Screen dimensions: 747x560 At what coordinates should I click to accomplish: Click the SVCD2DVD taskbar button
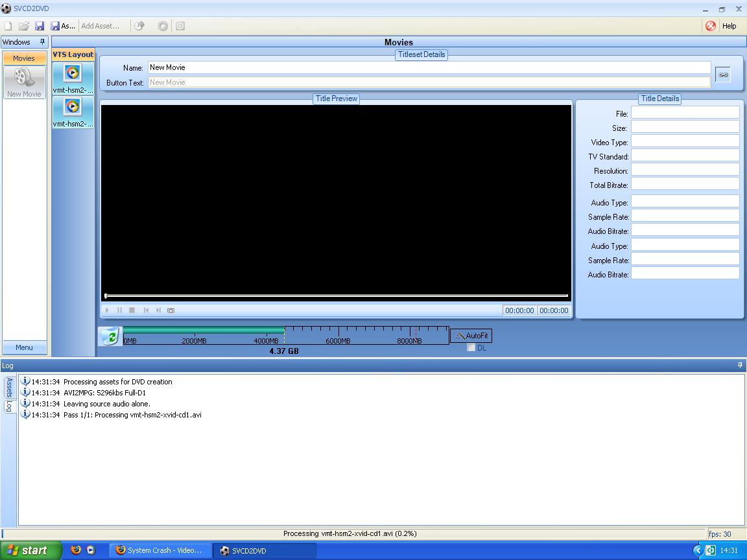coord(264,550)
